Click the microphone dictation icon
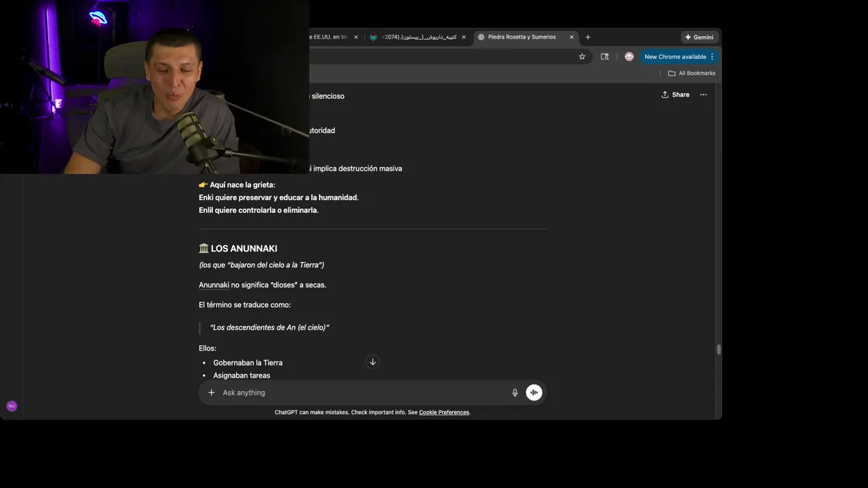The height and width of the screenshot is (488, 868). (x=515, y=392)
